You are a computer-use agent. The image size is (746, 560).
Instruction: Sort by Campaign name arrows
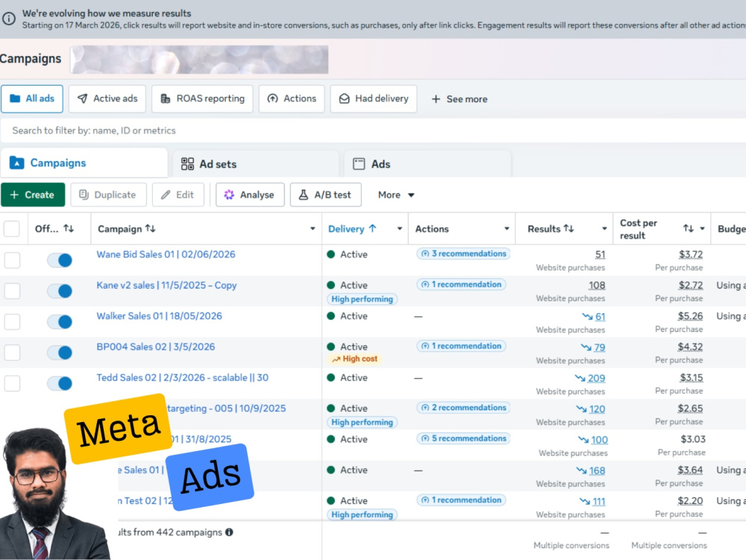151,229
